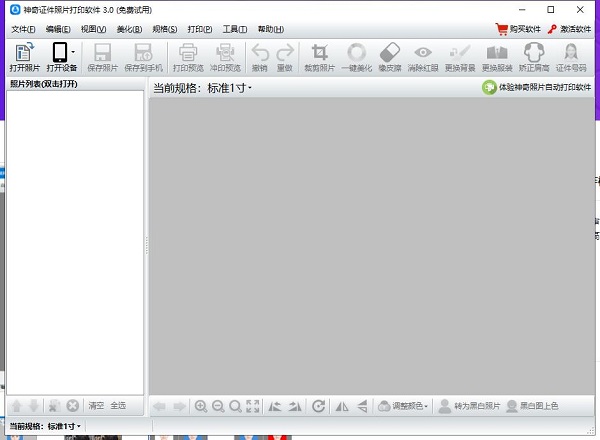Click the 清空 clear list button

[x=96, y=406]
